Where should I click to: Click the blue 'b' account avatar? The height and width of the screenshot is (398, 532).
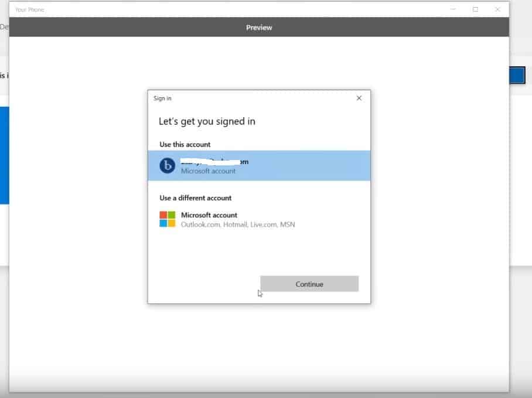tap(167, 165)
